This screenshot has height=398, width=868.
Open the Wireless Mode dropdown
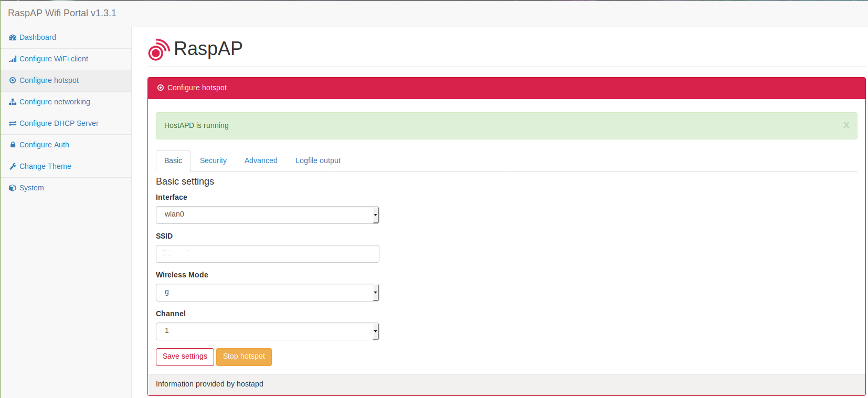pos(267,293)
